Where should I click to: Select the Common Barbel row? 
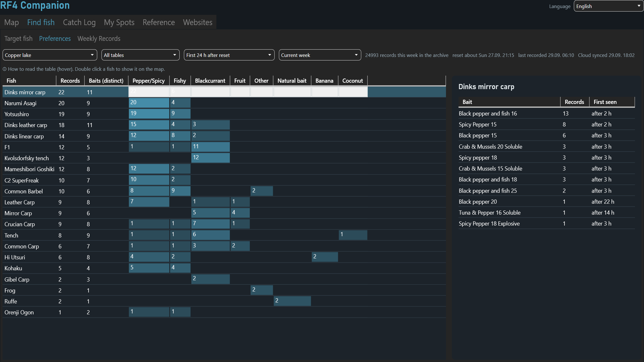pos(224,191)
